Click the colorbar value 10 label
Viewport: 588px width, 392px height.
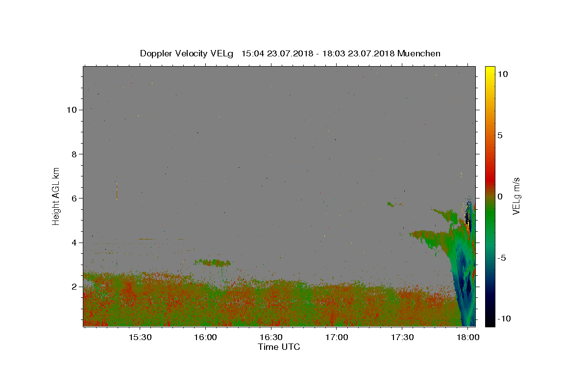tap(502, 74)
